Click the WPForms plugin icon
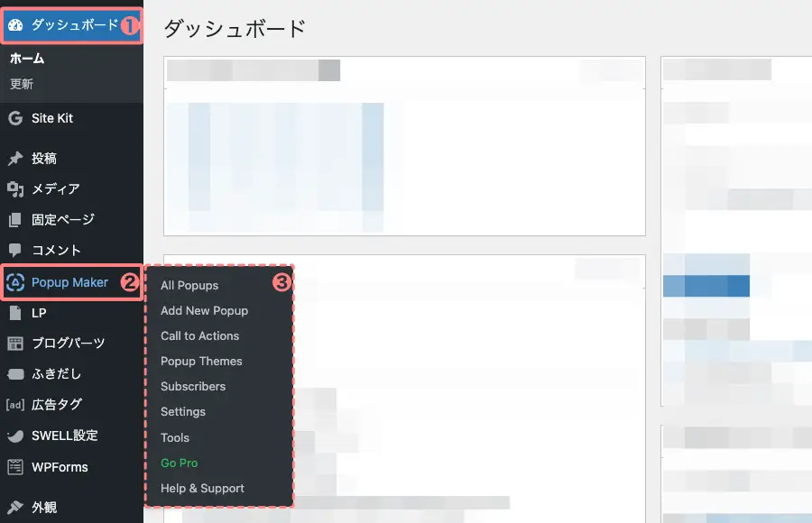The width and height of the screenshot is (812, 523). click(15, 467)
